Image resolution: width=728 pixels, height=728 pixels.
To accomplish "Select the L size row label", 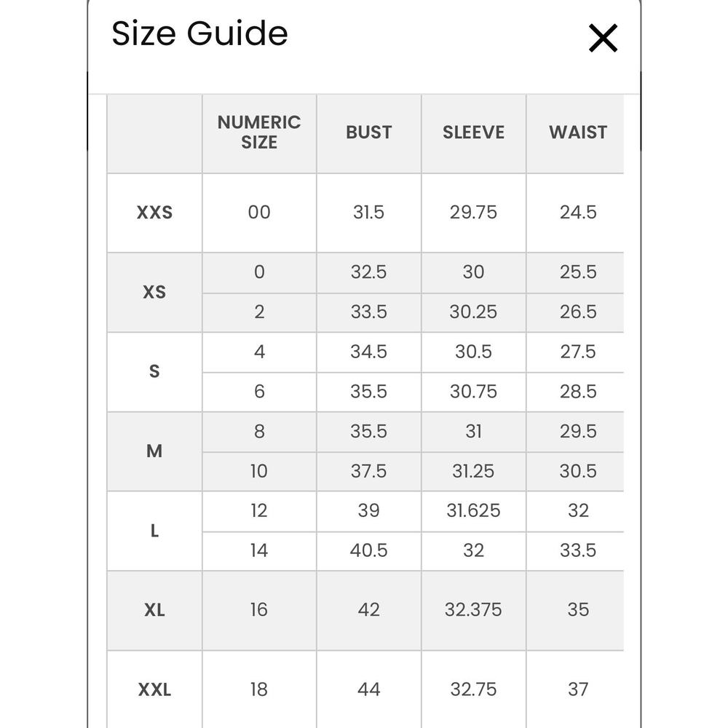I will pyautogui.click(x=154, y=531).
